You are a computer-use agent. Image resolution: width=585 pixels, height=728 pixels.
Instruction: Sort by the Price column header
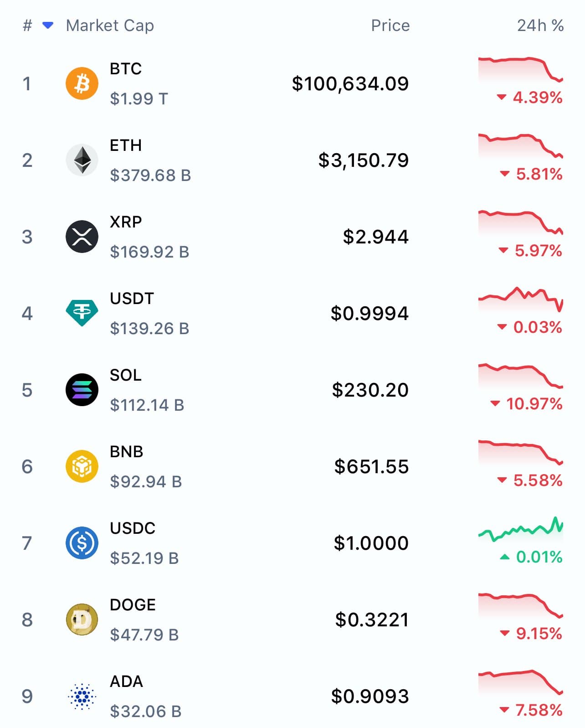(x=390, y=26)
